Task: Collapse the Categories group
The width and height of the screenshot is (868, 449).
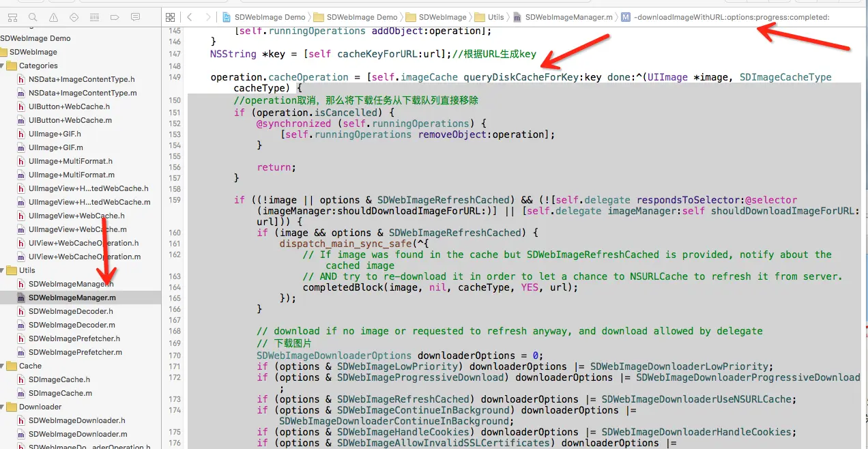Action: (3, 66)
